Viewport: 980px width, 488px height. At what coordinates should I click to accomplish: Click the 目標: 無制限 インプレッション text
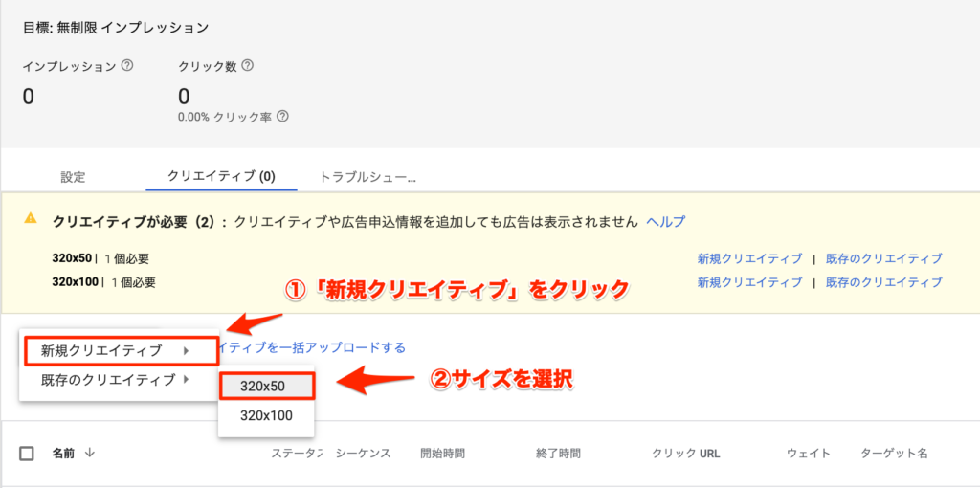coord(116,28)
